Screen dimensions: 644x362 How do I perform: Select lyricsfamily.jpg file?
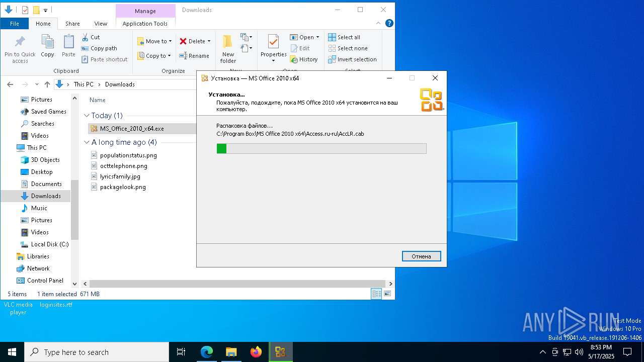tap(120, 176)
